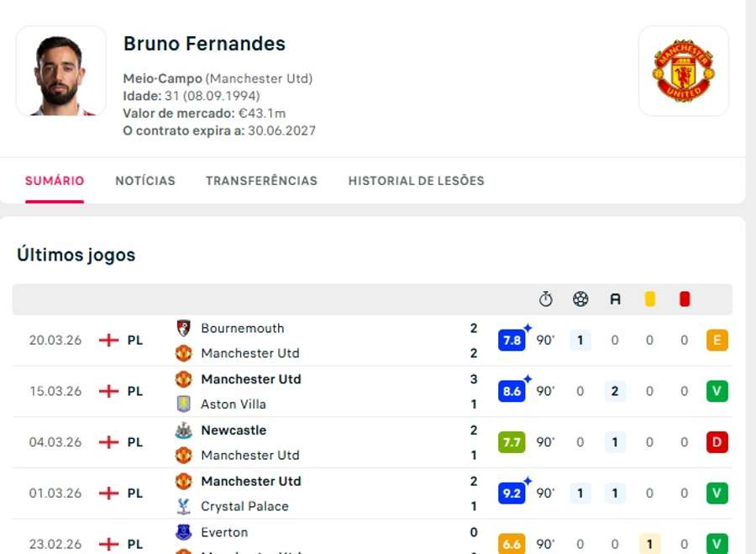Switch to the NOTÍCIAS tab
This screenshot has height=554, width=756.
coord(144,180)
